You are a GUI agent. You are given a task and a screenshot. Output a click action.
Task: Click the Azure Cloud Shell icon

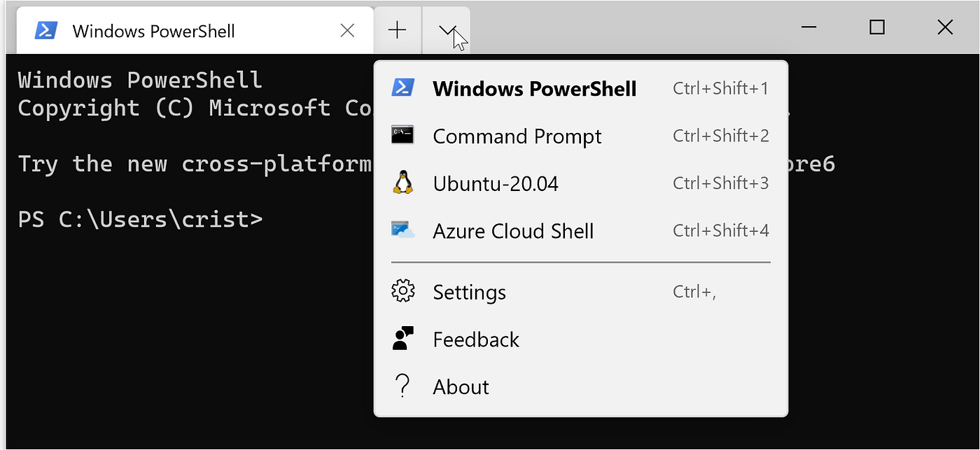(x=403, y=230)
